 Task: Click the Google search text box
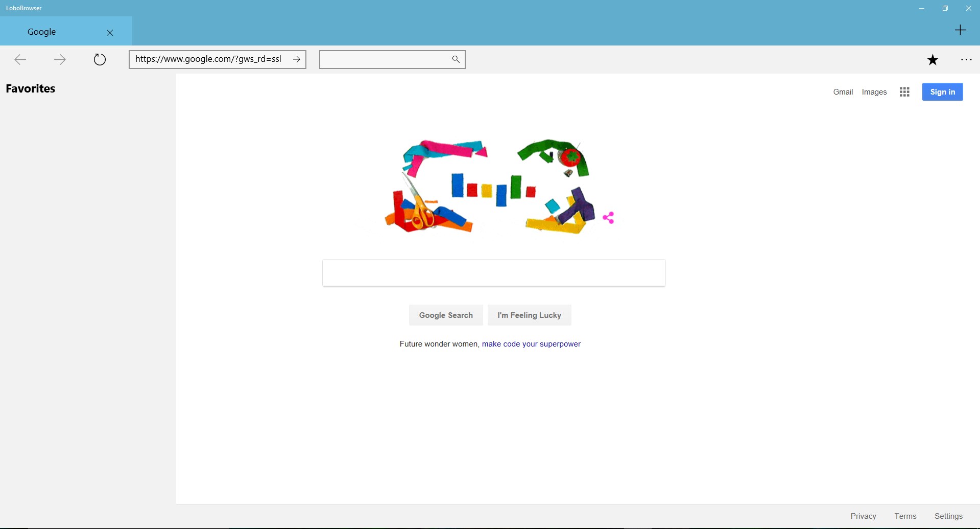coord(494,273)
